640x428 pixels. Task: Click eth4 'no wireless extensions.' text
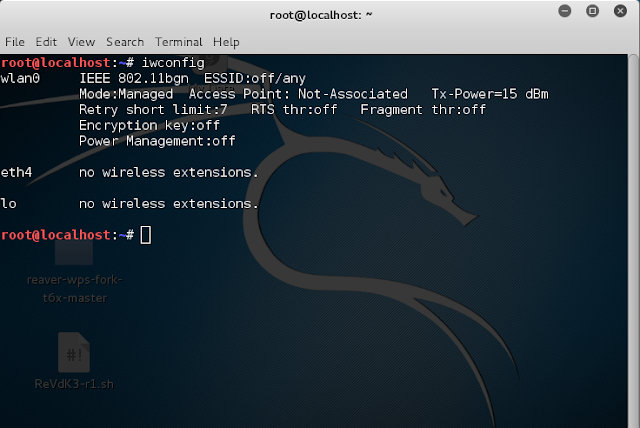click(x=169, y=172)
